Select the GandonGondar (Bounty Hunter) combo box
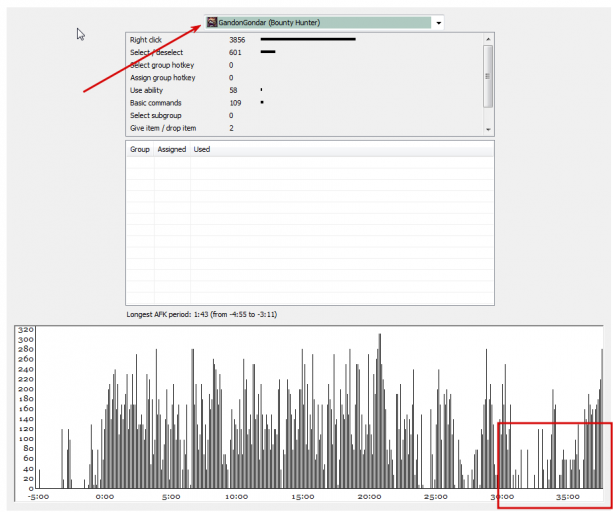The width and height of the screenshot is (613, 512). pyautogui.click(x=324, y=23)
